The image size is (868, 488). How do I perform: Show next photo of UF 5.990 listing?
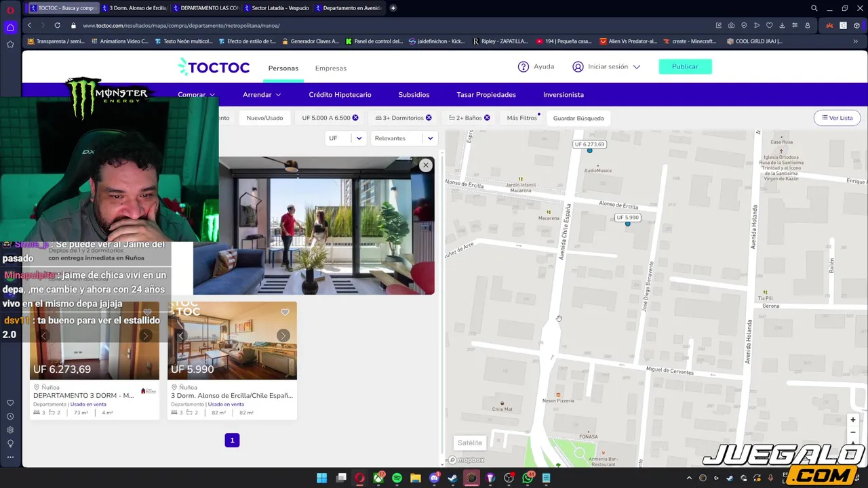click(x=283, y=335)
